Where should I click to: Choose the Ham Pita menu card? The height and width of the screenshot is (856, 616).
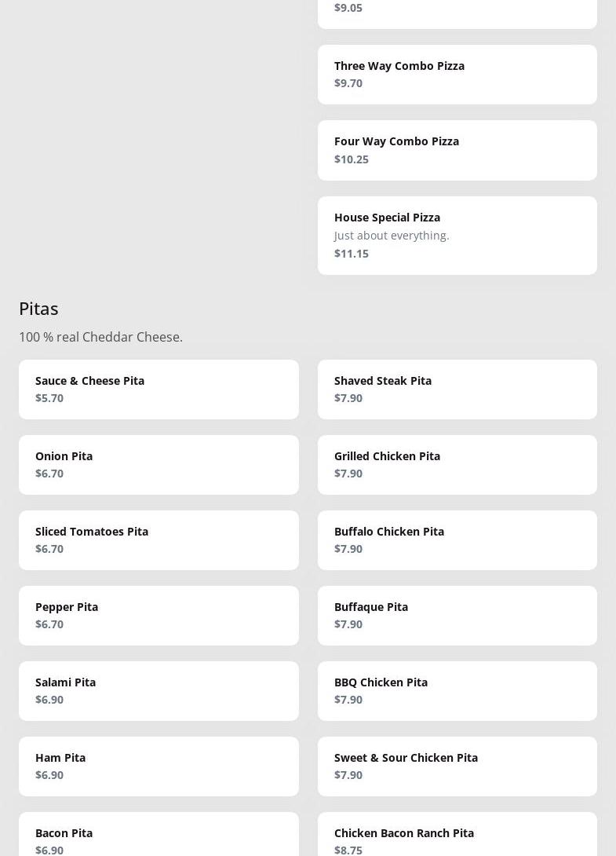tap(159, 766)
